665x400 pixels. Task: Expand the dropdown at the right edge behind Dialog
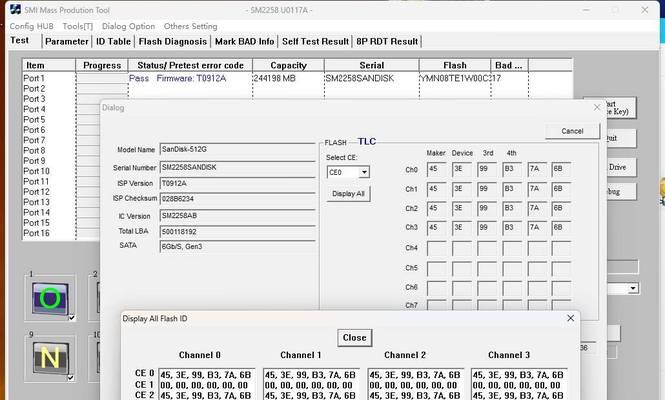tap(633, 288)
